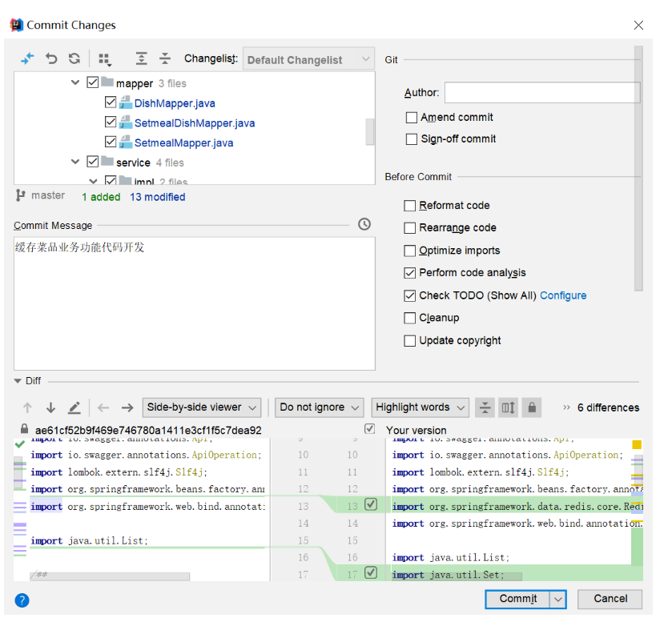
Task: Go to previous file left arrow
Action: pos(103,407)
